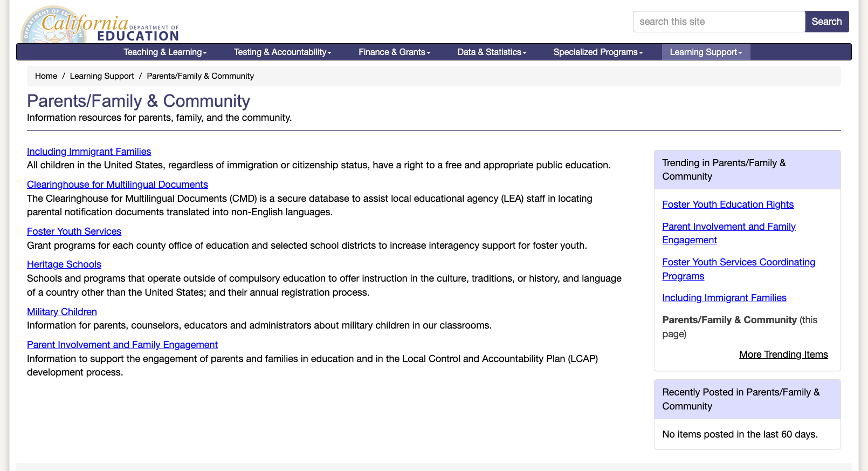The width and height of the screenshot is (868, 471).
Task: Open trending Including Immigrant Families link
Action: pyautogui.click(x=724, y=298)
